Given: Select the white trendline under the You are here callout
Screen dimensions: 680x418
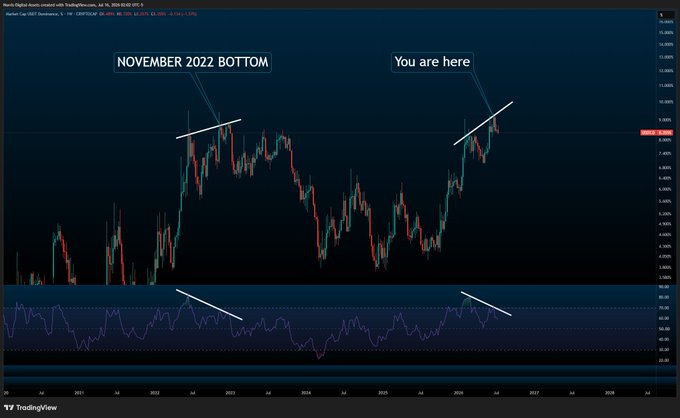Looking at the screenshot, I should coord(483,123).
